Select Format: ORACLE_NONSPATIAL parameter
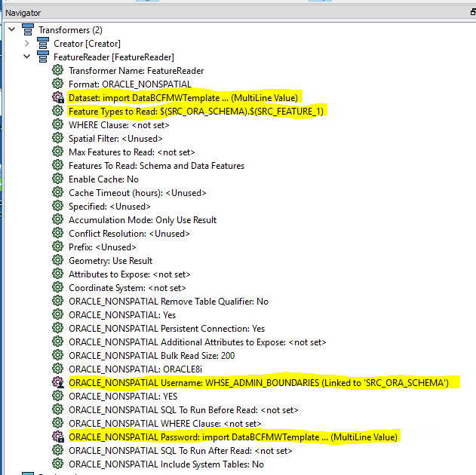The width and height of the screenshot is (476, 475). point(130,84)
